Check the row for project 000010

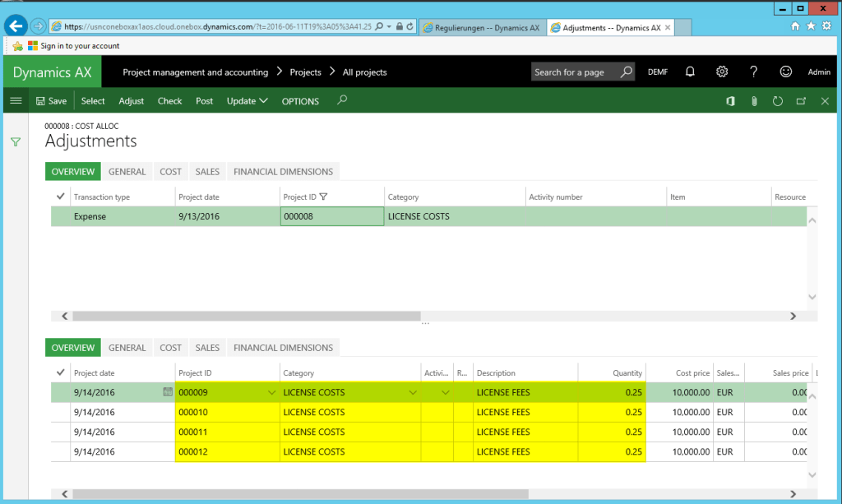pos(59,412)
